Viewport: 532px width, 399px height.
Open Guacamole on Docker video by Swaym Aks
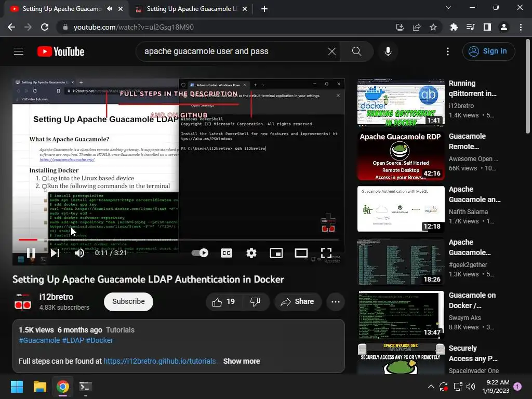pyautogui.click(x=401, y=314)
